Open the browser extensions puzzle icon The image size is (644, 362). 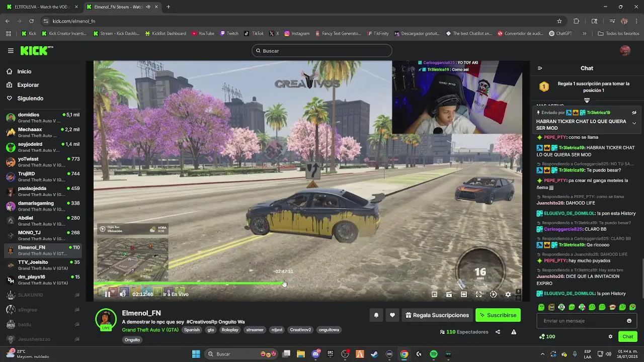(x=577, y=21)
